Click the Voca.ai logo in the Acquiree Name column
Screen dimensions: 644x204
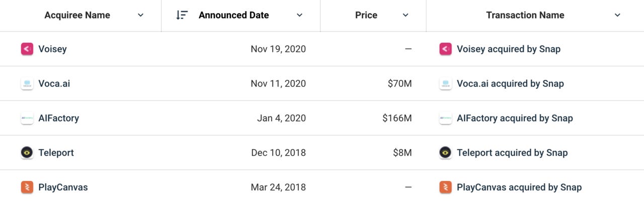pyautogui.click(x=27, y=83)
